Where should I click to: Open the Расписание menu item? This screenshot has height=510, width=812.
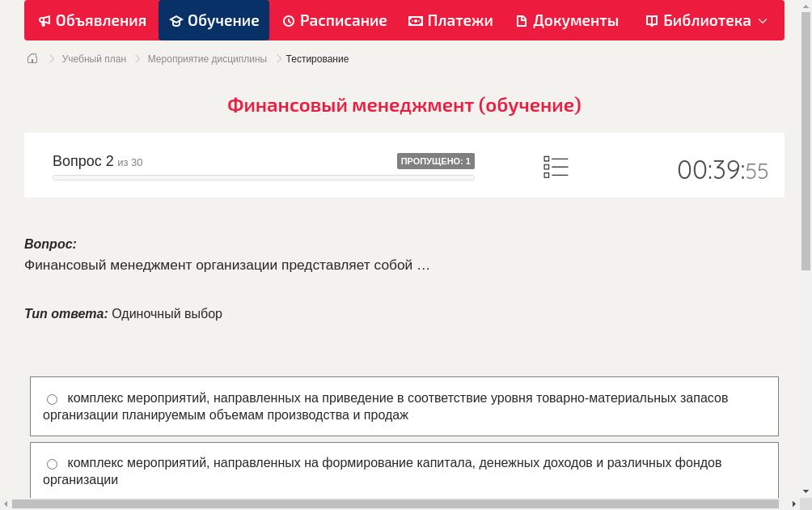(x=334, y=20)
